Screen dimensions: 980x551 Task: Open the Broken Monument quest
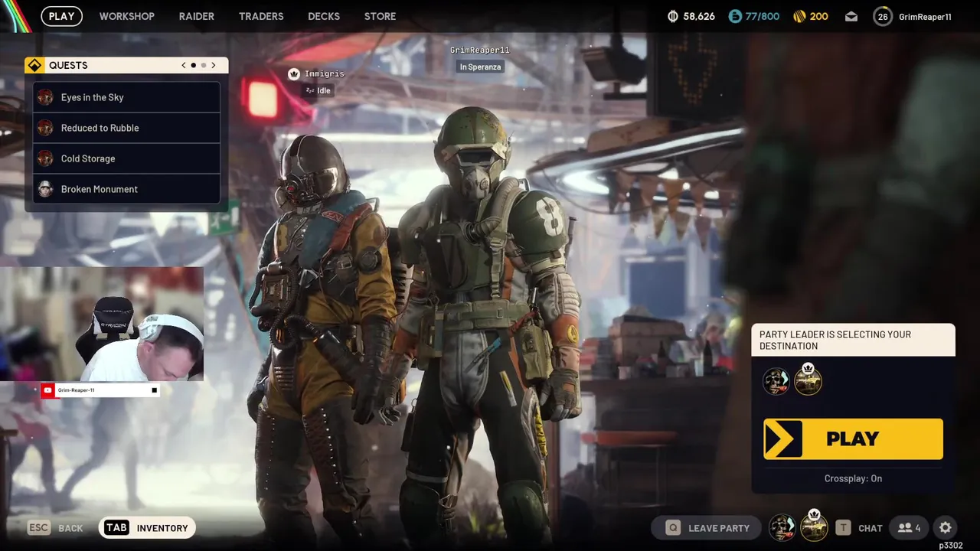[126, 189]
